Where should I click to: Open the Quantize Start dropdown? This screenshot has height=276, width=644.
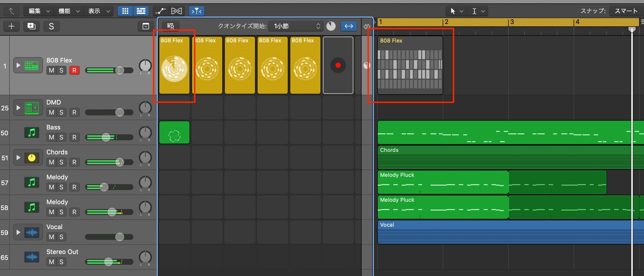pyautogui.click(x=296, y=26)
